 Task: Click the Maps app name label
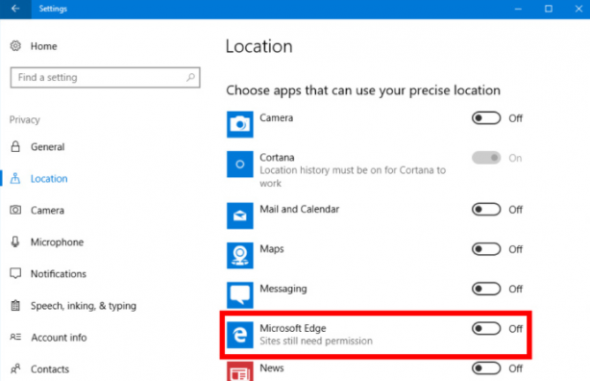coord(272,249)
